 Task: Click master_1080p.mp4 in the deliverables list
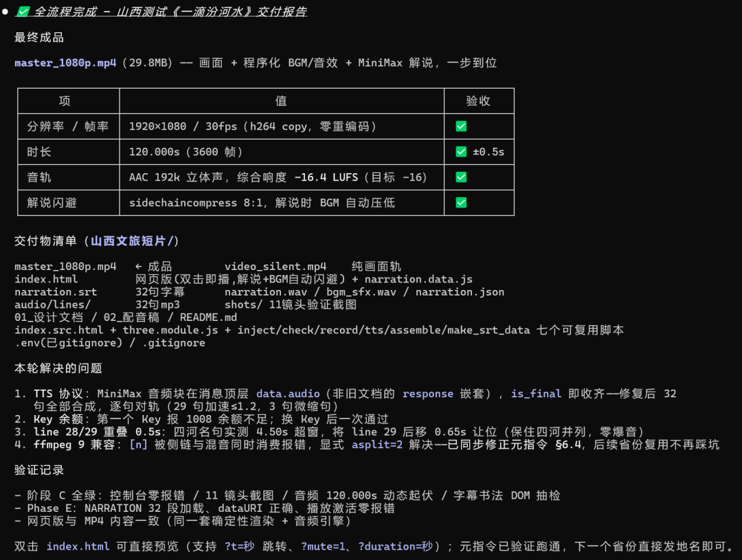pos(65,267)
